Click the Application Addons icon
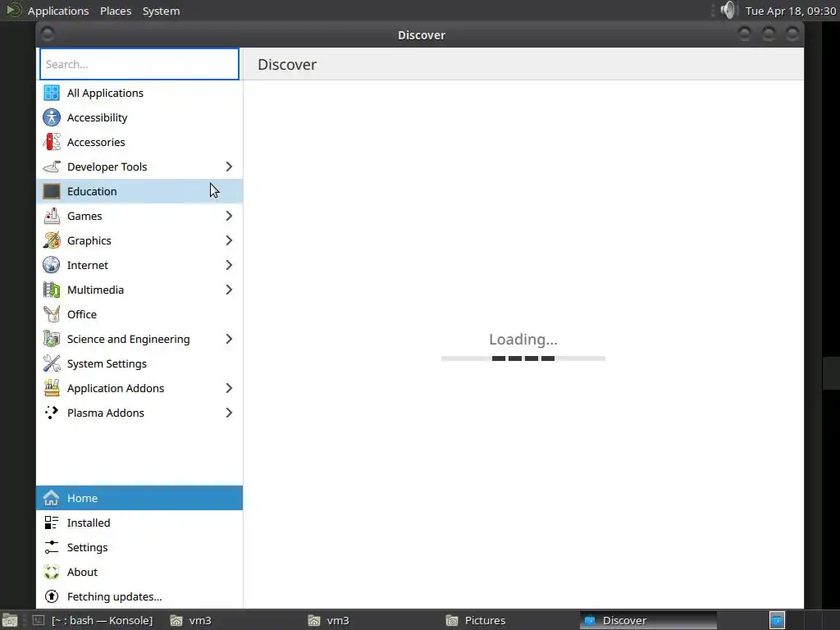 [52, 388]
